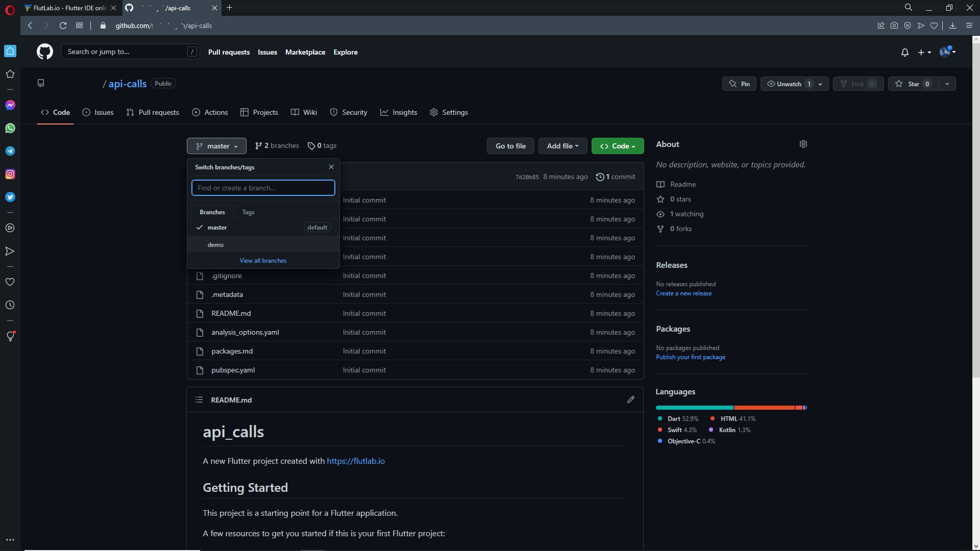Click Create a new release link
The image size is (980, 551).
click(x=683, y=293)
